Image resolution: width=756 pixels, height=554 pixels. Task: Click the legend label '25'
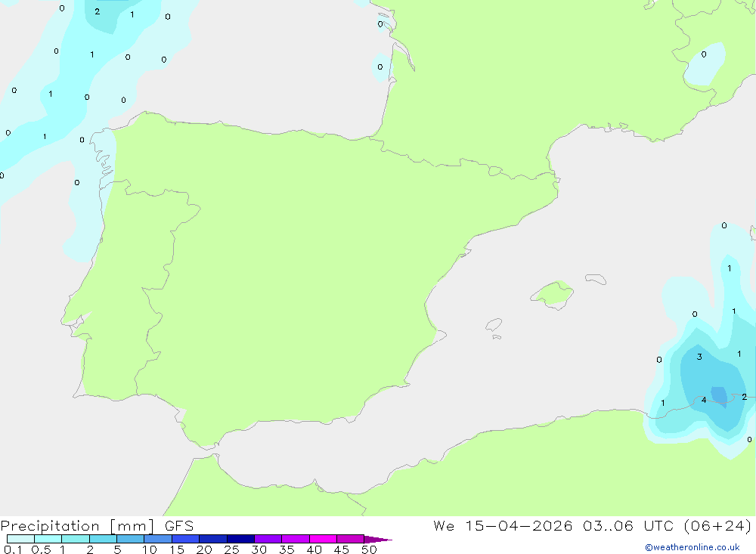(x=231, y=549)
